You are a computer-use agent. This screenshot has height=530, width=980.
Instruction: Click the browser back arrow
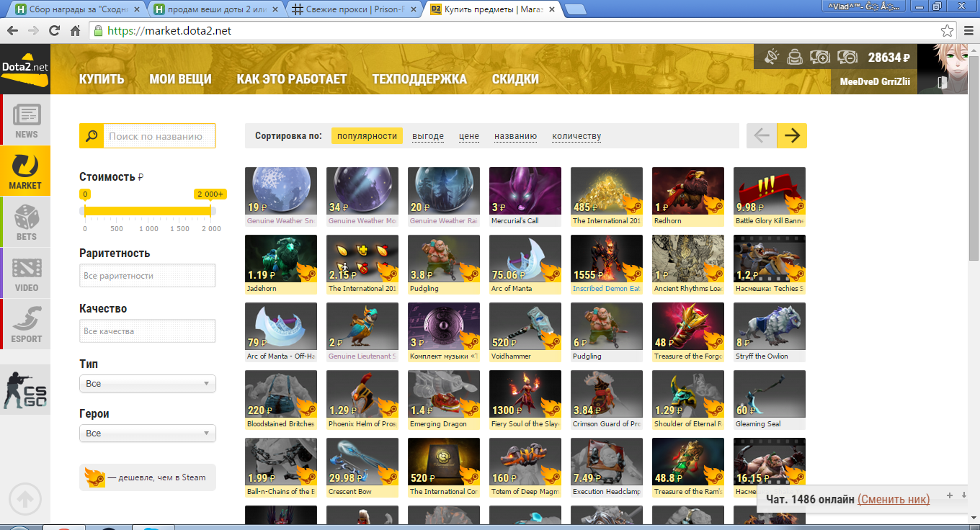12,31
